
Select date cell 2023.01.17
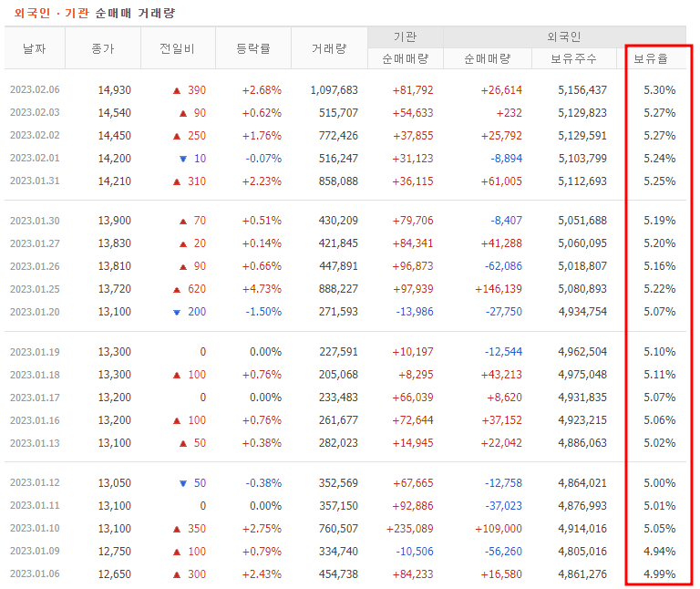click(x=35, y=398)
